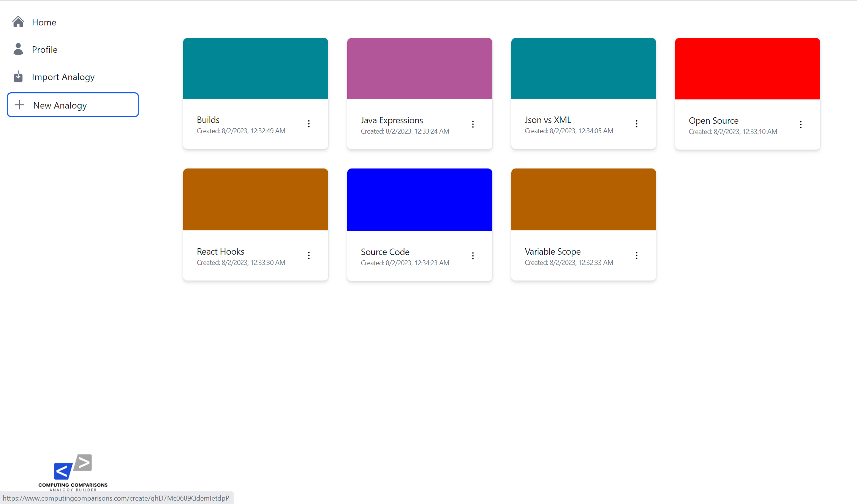Screen dimensions: 857x504
Task: Click the Home house icon
Action: pos(18,22)
